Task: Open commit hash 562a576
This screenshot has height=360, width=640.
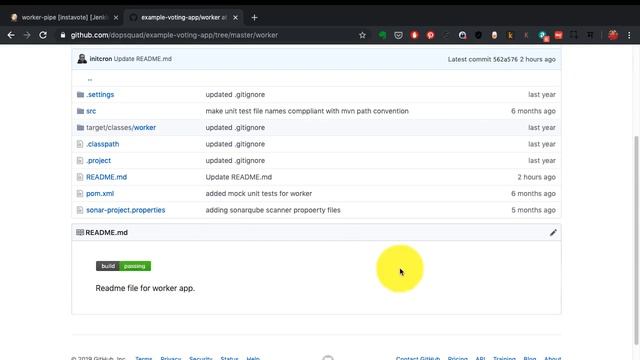Action: click(x=505, y=59)
